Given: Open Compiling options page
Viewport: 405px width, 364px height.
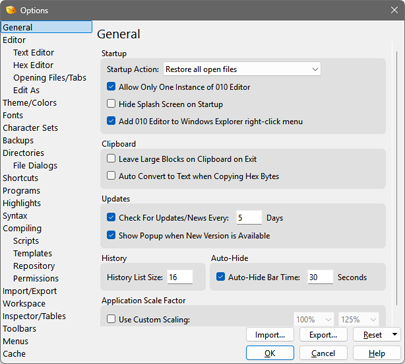Looking at the screenshot, I should click(x=22, y=228).
